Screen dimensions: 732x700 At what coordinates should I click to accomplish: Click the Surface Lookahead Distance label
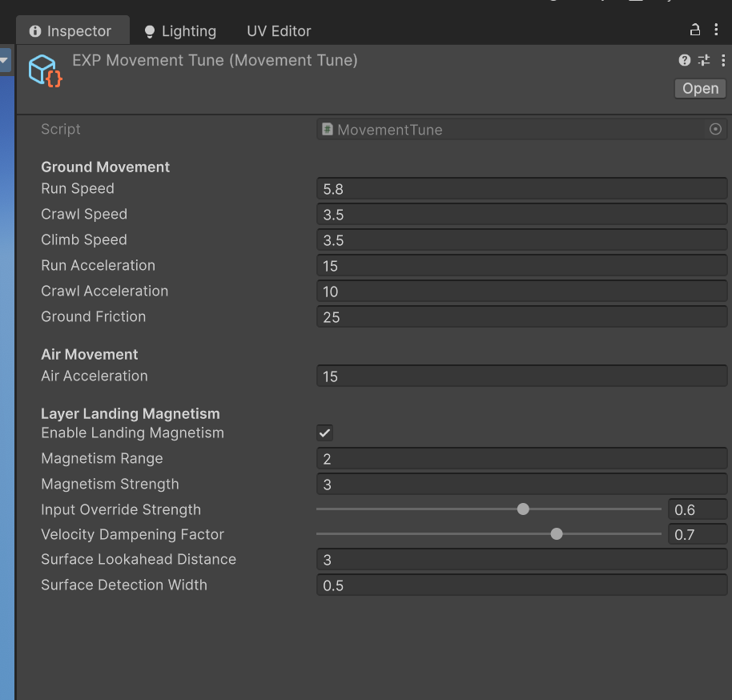139,560
